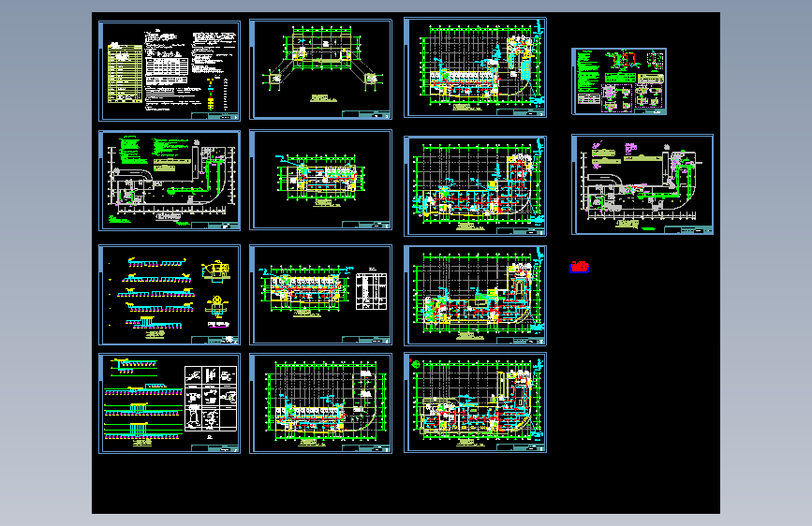Select the section sheet with yellow equipment details
This screenshot has width=812, height=526.
(170, 295)
